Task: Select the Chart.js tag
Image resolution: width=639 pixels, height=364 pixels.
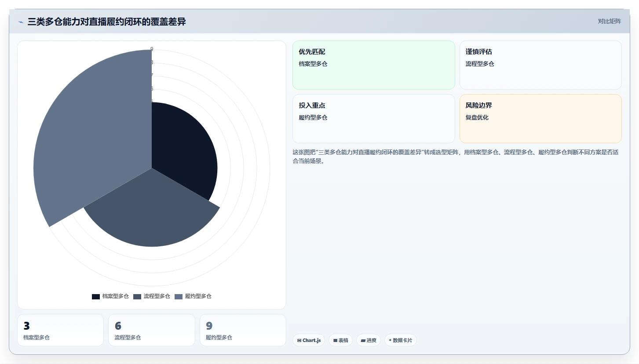Action: (309, 340)
